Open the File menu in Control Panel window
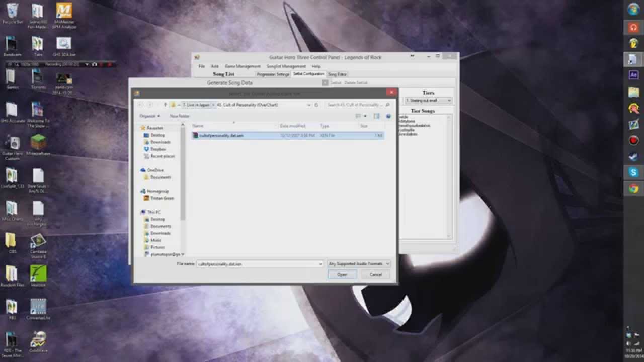 tap(201, 66)
